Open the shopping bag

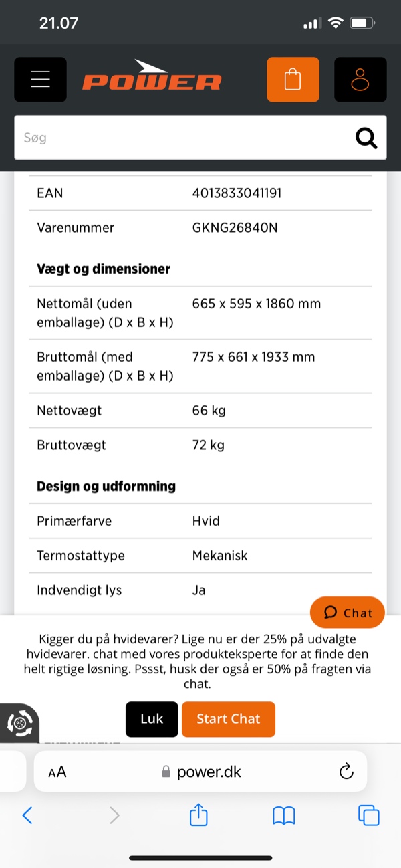click(x=293, y=79)
